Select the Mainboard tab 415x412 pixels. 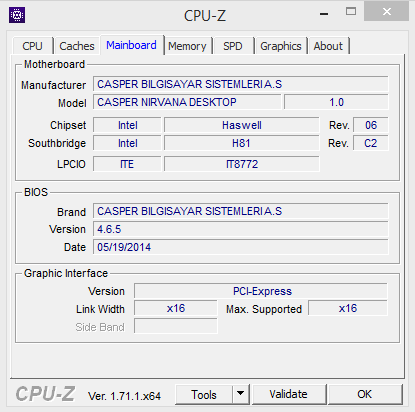(131, 45)
